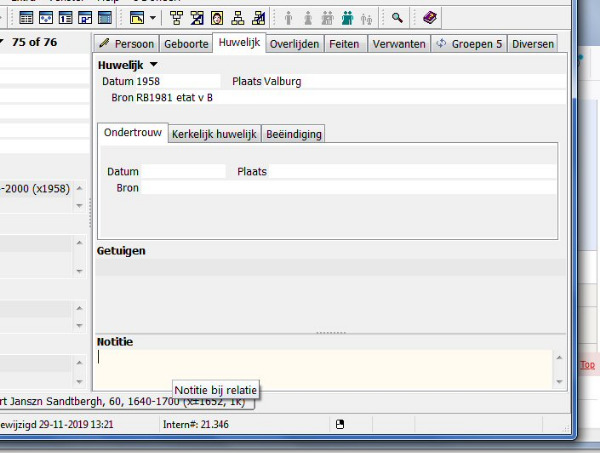Click down arrow in Notitie scrollbar
The image size is (600, 453).
point(558,381)
